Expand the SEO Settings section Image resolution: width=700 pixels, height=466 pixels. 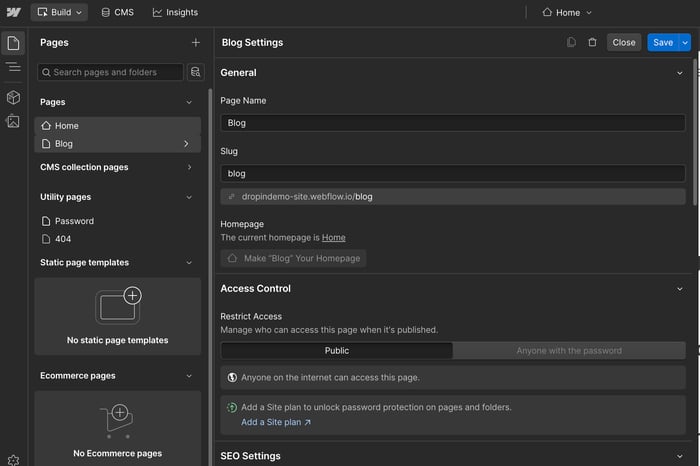[x=679, y=456]
